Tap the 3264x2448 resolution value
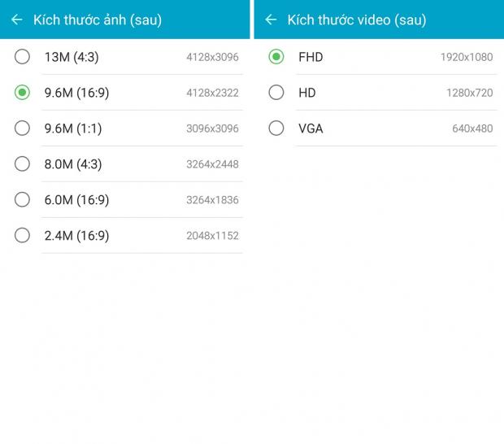This screenshot has width=504, height=444. point(212,165)
